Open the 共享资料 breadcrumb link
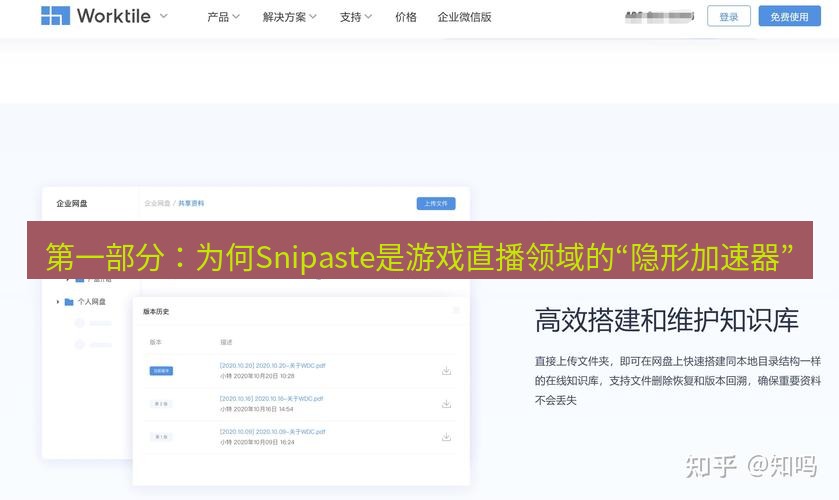839x500 pixels. [191, 203]
